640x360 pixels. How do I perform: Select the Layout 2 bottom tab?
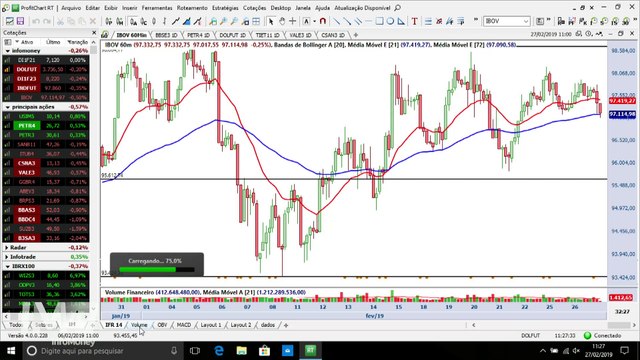[241, 325]
